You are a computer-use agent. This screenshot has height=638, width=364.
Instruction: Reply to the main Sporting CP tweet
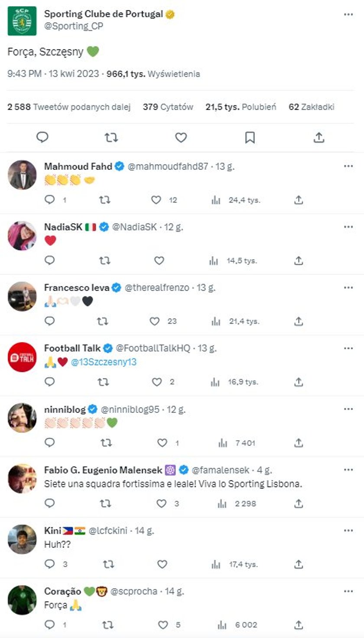42,137
